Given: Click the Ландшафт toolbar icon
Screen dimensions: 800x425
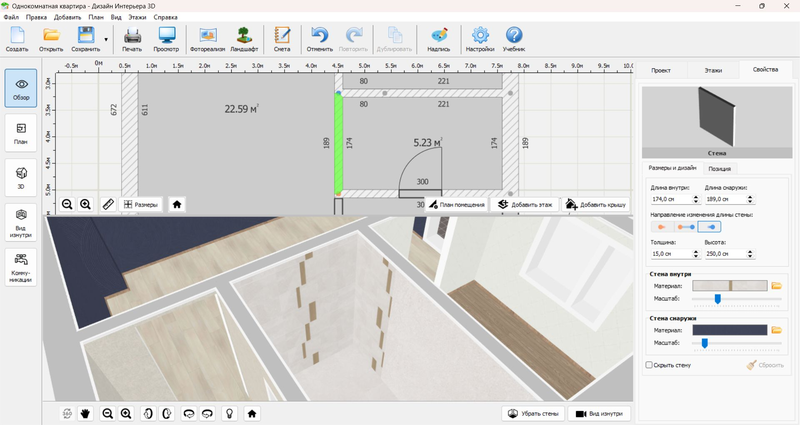Looking at the screenshot, I should (x=243, y=38).
